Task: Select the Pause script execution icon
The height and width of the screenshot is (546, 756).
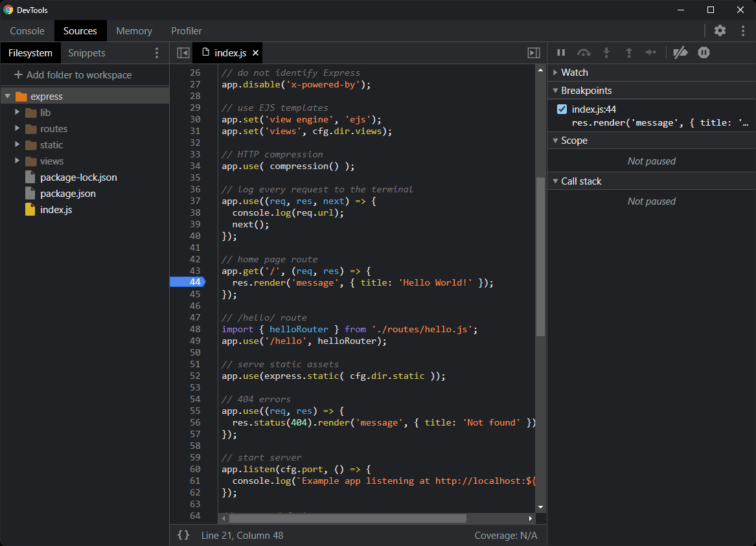Action: coord(561,52)
